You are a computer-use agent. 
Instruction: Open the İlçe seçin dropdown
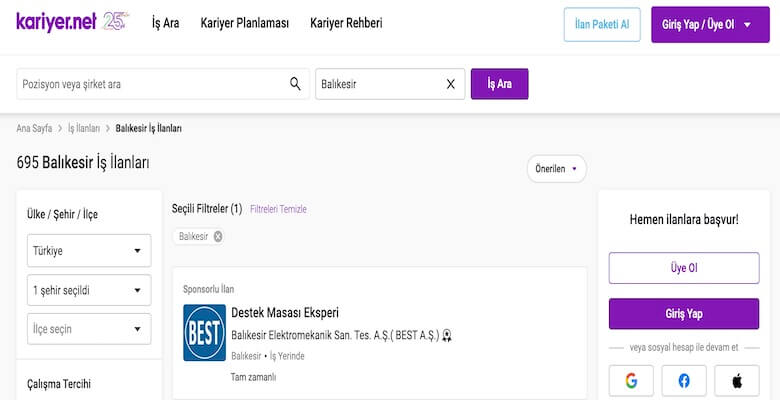coord(89,329)
